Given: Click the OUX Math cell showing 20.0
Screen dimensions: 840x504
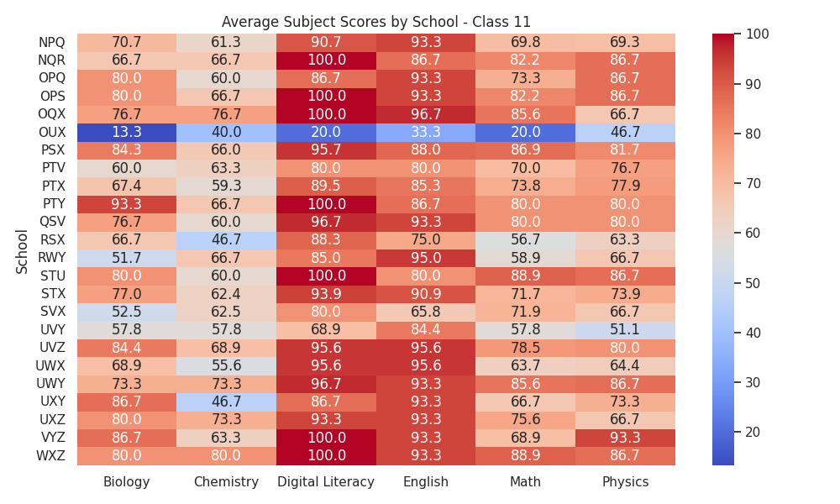Looking at the screenshot, I should (526, 132).
